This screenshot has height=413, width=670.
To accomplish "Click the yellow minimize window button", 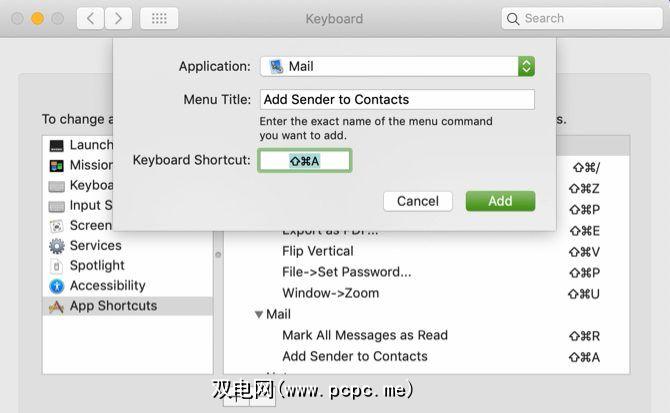I will [38, 19].
